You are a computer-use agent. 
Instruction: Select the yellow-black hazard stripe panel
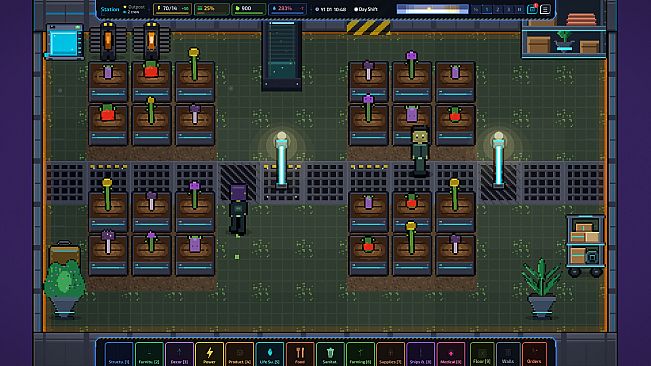tap(368, 28)
